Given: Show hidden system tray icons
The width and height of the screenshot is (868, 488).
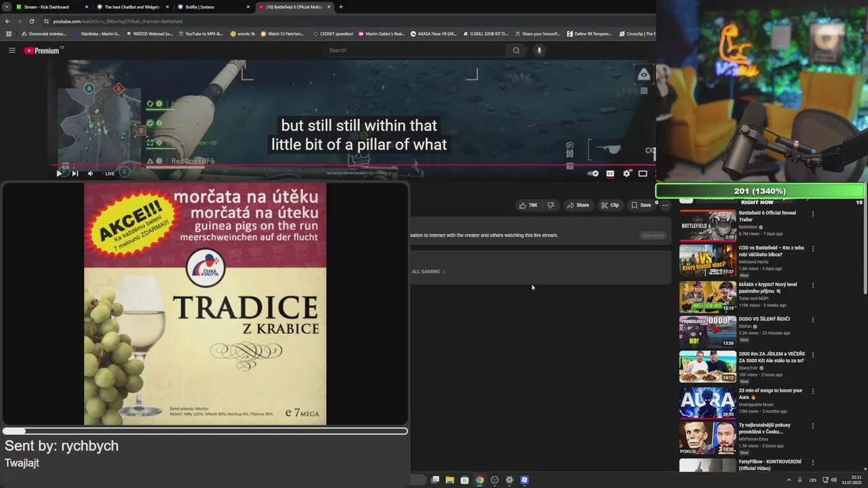Looking at the screenshot, I should (789, 480).
